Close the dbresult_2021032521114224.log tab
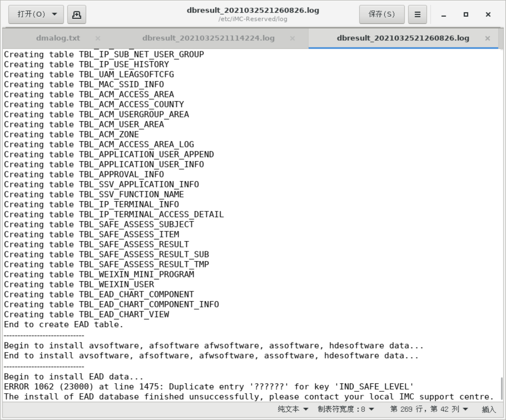Image resolution: width=506 pixels, height=420 pixels. tap(293, 38)
